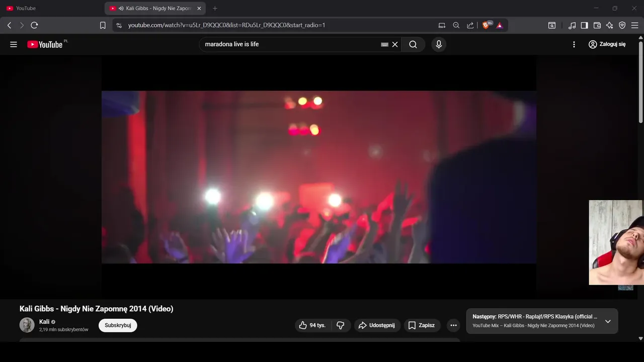This screenshot has width=644, height=362.
Task: View site information in address bar
Action: pyautogui.click(x=119, y=25)
